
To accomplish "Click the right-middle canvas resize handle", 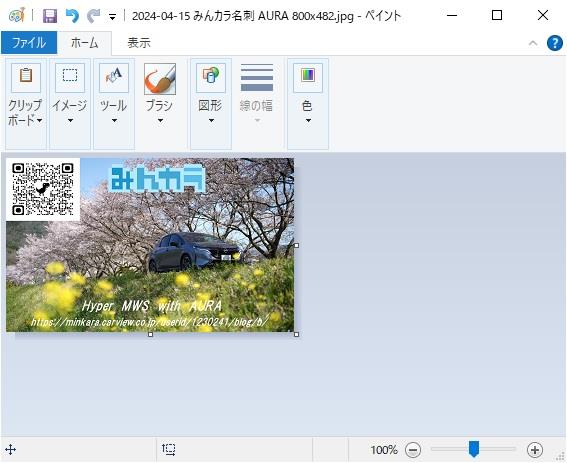I will point(297,245).
